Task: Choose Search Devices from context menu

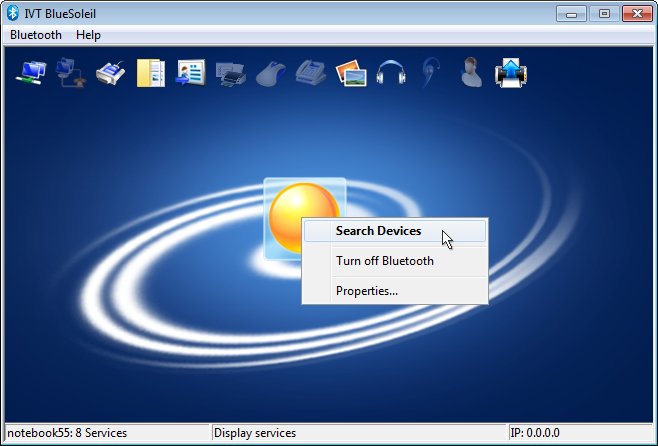Action: point(395,231)
